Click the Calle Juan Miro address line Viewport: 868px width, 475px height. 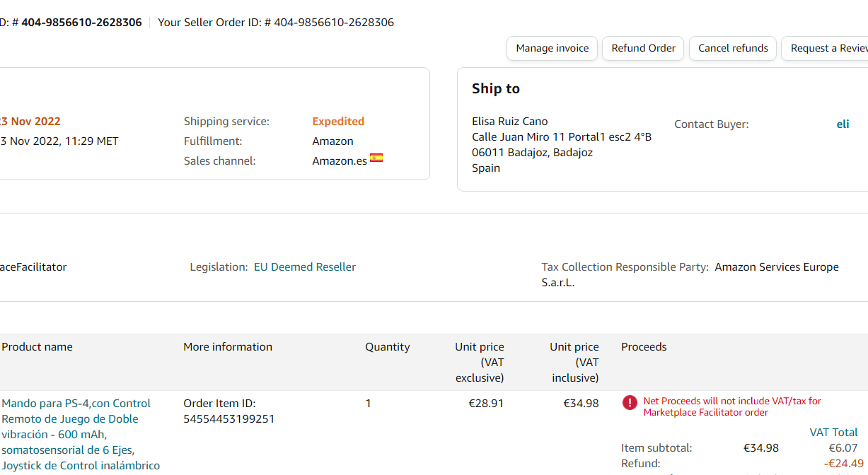pos(562,137)
